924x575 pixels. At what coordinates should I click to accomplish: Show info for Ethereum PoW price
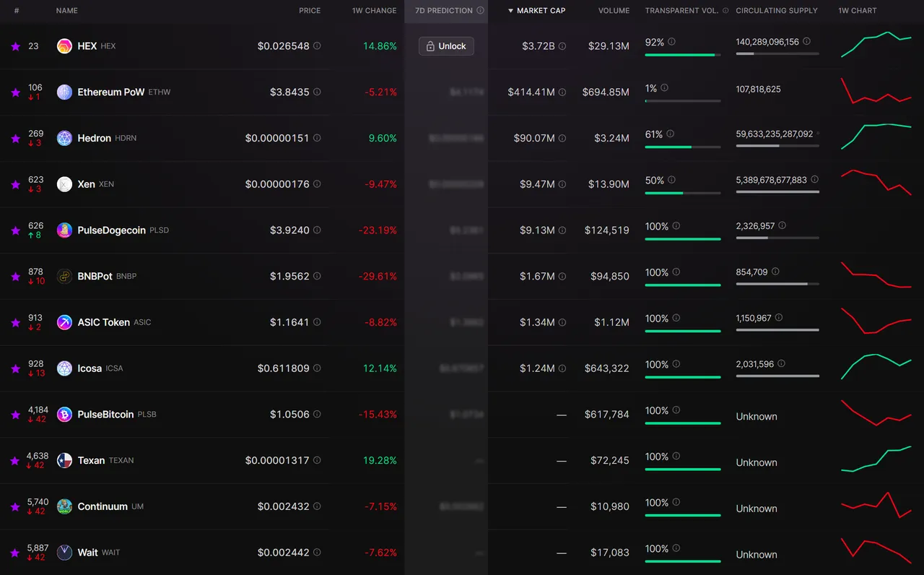[x=317, y=92]
